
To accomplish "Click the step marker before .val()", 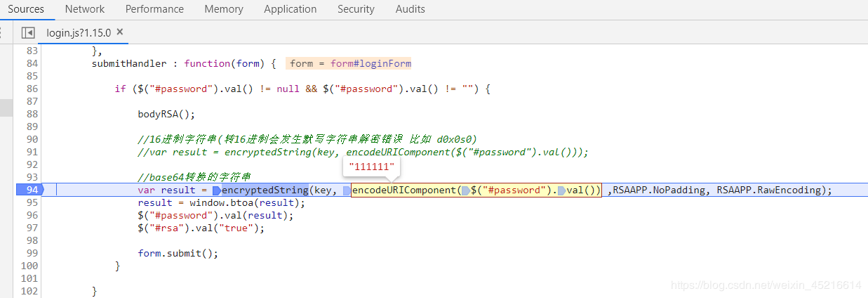I will point(561,190).
